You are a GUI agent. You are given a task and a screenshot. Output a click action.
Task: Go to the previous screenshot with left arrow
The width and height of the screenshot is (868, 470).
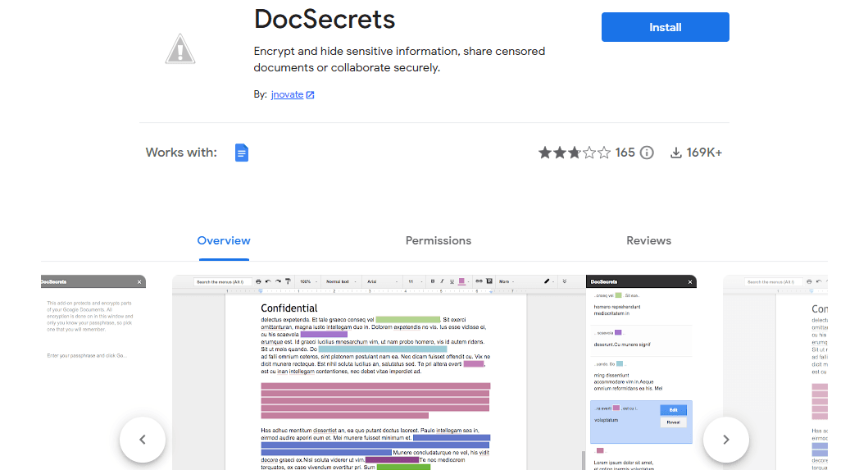[143, 440]
